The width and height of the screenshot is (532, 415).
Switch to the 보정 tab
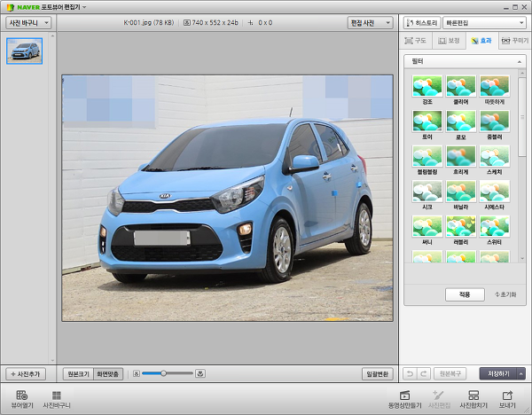coord(449,41)
